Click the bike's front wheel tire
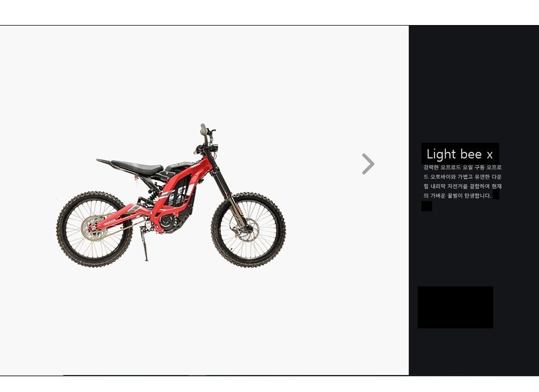 point(248,230)
